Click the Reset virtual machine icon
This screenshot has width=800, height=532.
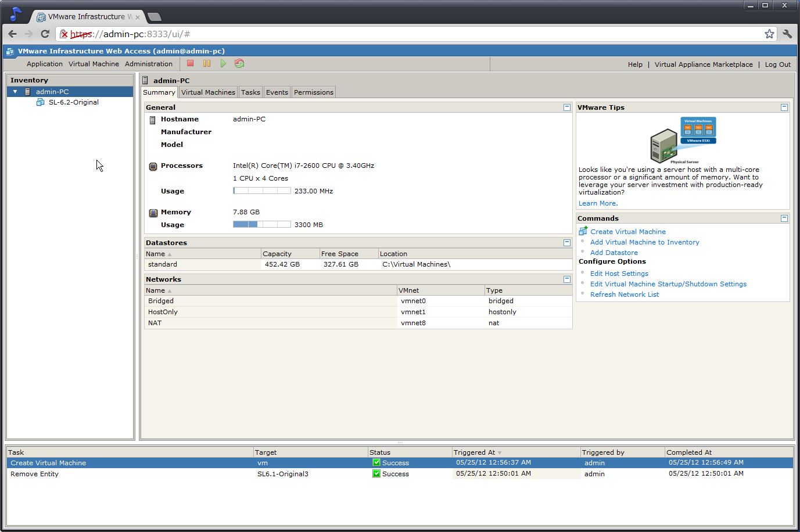239,63
